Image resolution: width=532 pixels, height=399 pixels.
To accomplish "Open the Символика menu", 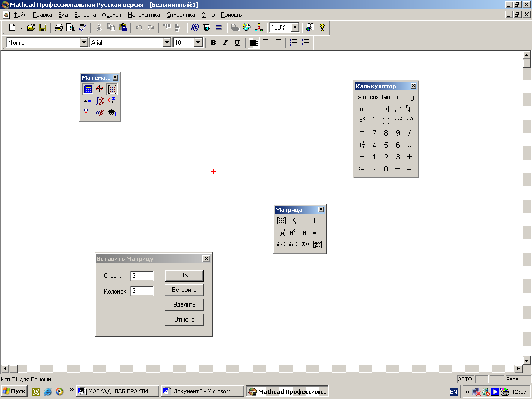I will point(180,15).
